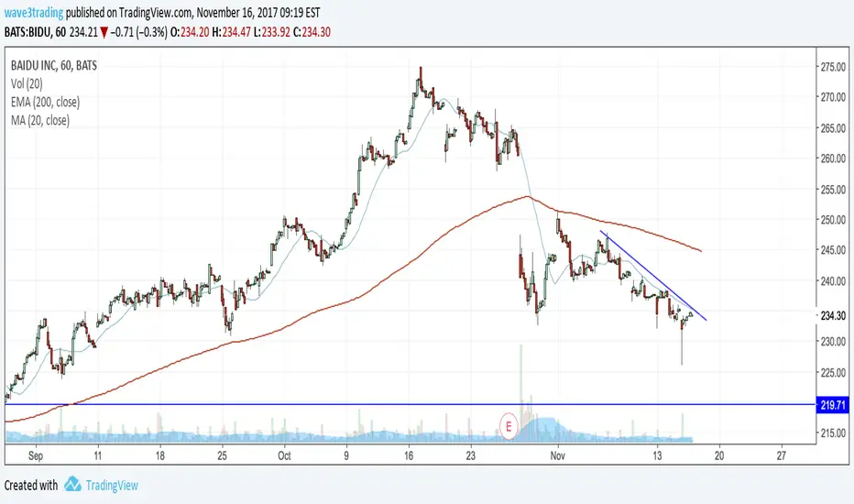Click the 234.21 last price text
Image resolution: width=854 pixels, height=504 pixels.
(x=83, y=32)
